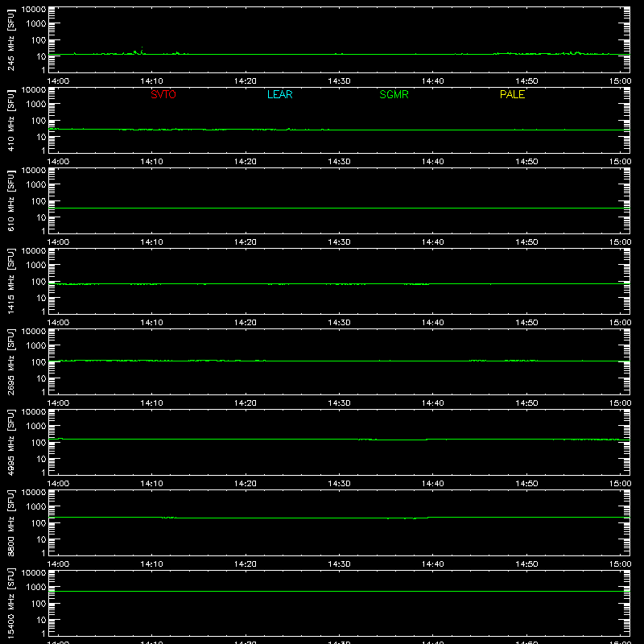Select the 245 MHz [SFU] axis title
The image size is (644, 644).
pos(11,39)
